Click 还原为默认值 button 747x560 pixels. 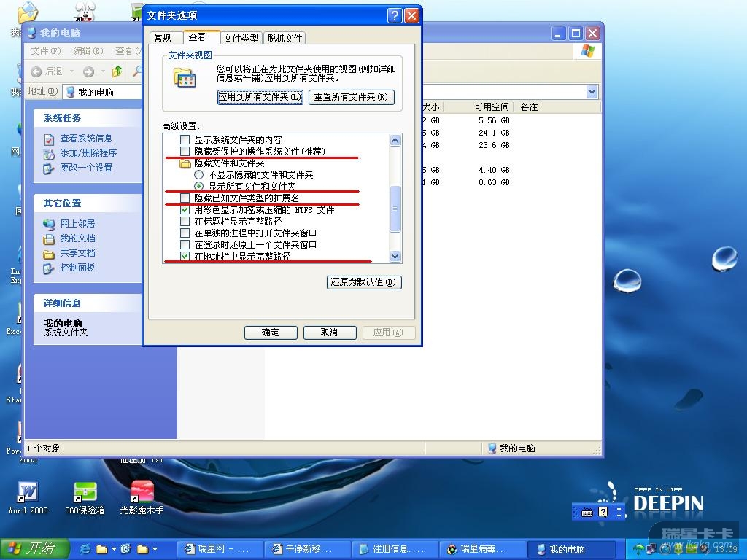click(x=364, y=282)
